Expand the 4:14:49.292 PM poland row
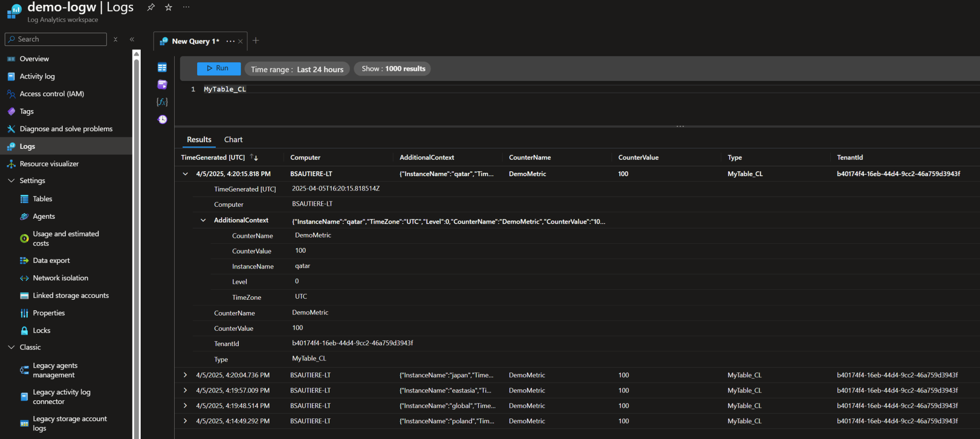980x439 pixels. (185, 421)
